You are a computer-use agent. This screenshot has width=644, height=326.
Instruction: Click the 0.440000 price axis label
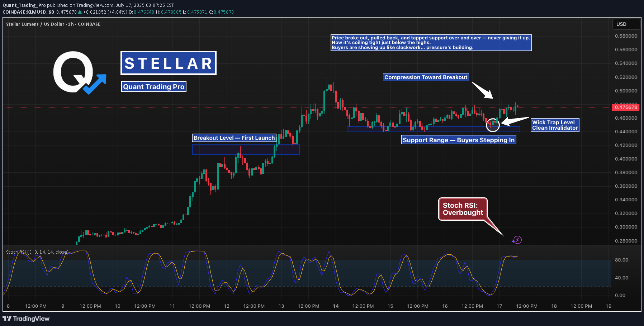(x=626, y=131)
